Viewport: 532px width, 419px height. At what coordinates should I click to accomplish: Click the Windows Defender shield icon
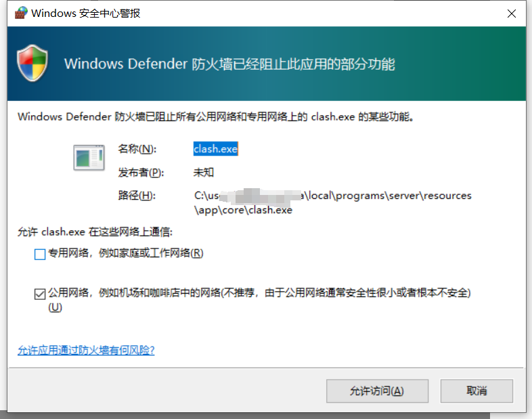[x=32, y=63]
